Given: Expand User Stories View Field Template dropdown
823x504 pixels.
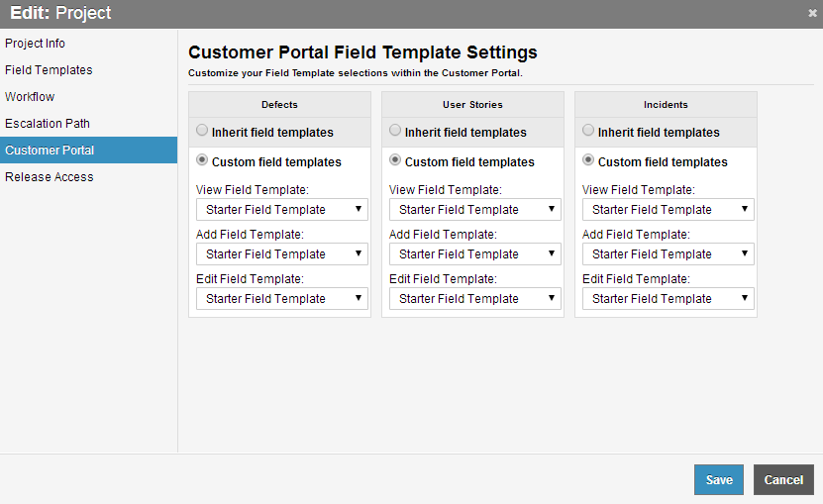Looking at the screenshot, I should click(475, 210).
